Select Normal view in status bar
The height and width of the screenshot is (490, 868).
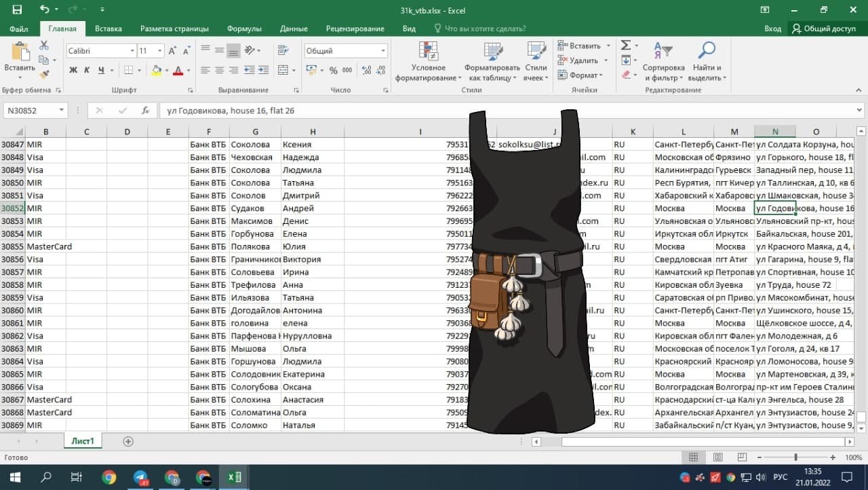[694, 457]
